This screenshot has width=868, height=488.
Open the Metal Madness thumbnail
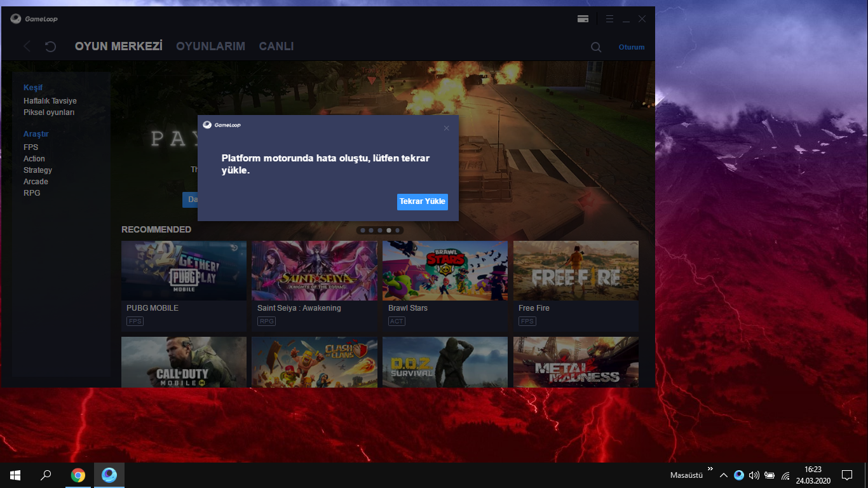(576, 362)
